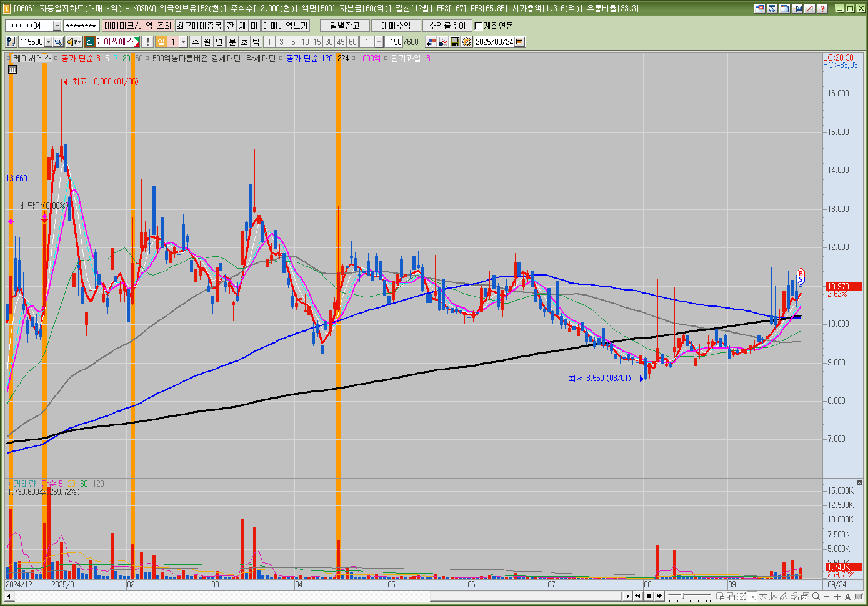Click the exclamation mark notice icon
This screenshot has height=606, width=868.
pos(147,42)
